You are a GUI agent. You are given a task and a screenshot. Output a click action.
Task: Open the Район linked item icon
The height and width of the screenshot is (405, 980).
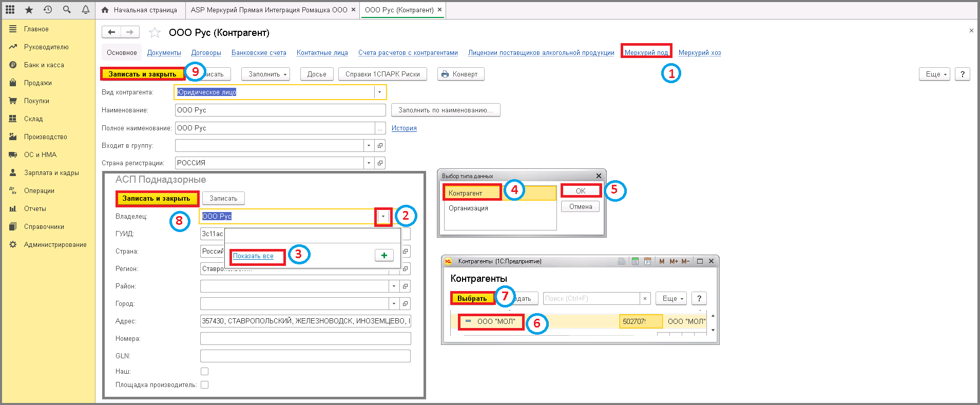(406, 286)
